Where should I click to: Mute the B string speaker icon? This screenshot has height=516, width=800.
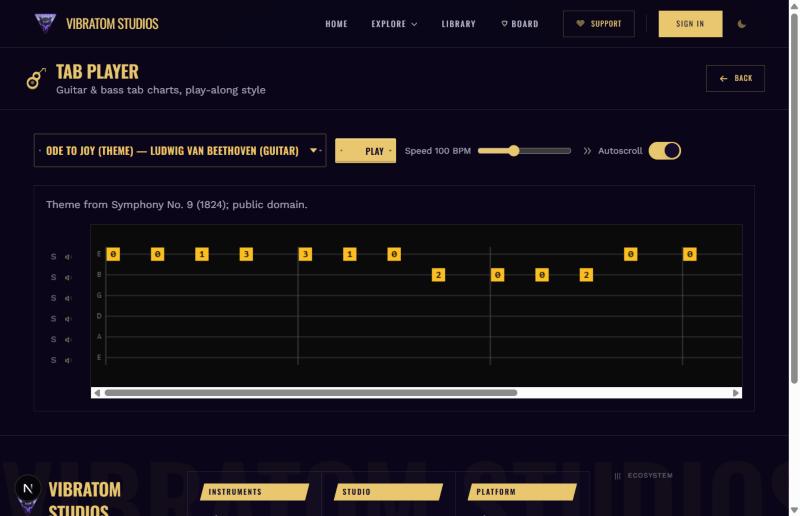(x=68, y=278)
